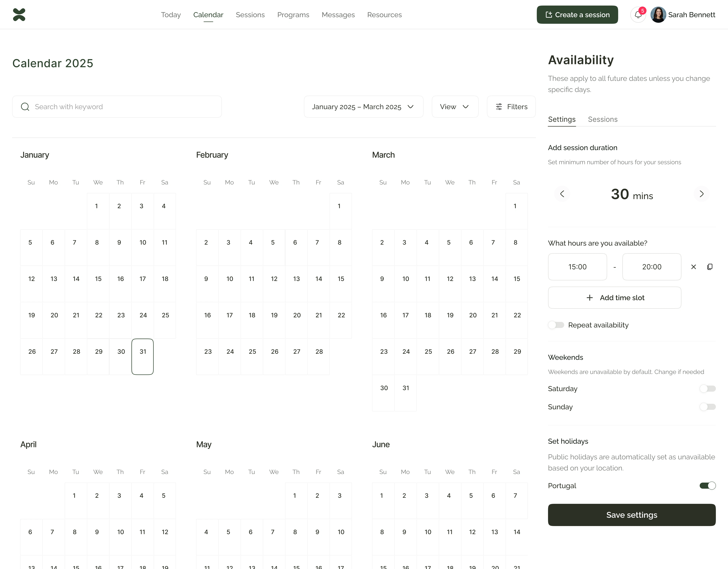Open the notifications bell
728x569 pixels.
coord(638,15)
